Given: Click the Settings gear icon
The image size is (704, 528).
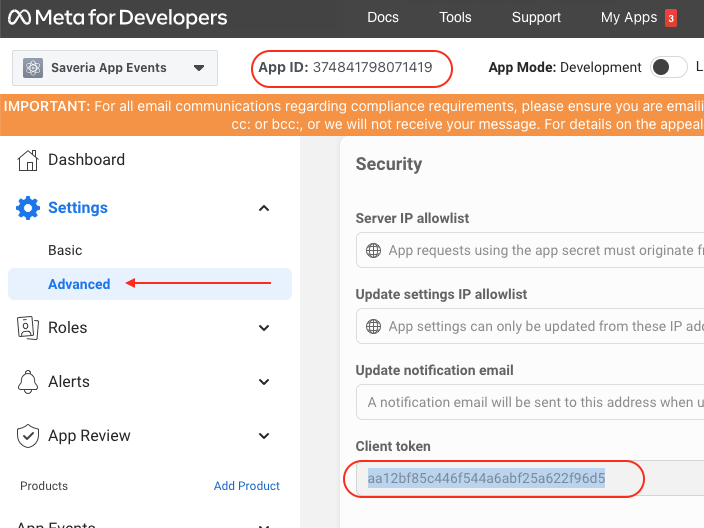Looking at the screenshot, I should tap(29, 208).
